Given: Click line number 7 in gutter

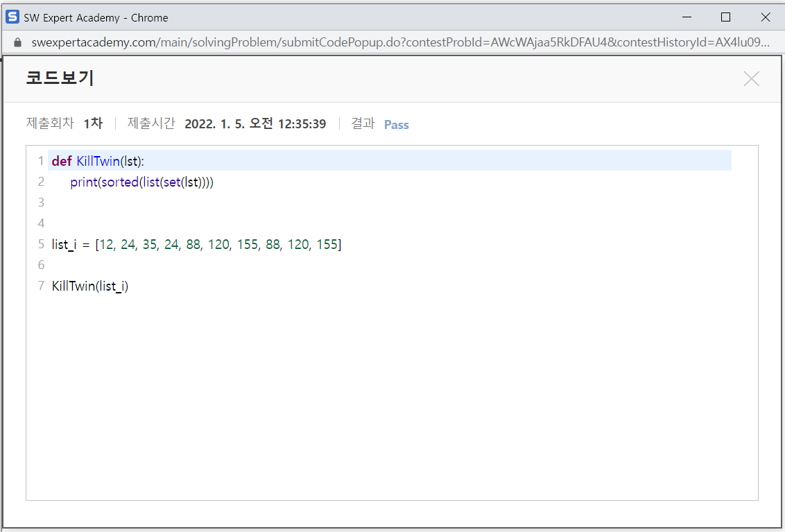Looking at the screenshot, I should coord(41,286).
